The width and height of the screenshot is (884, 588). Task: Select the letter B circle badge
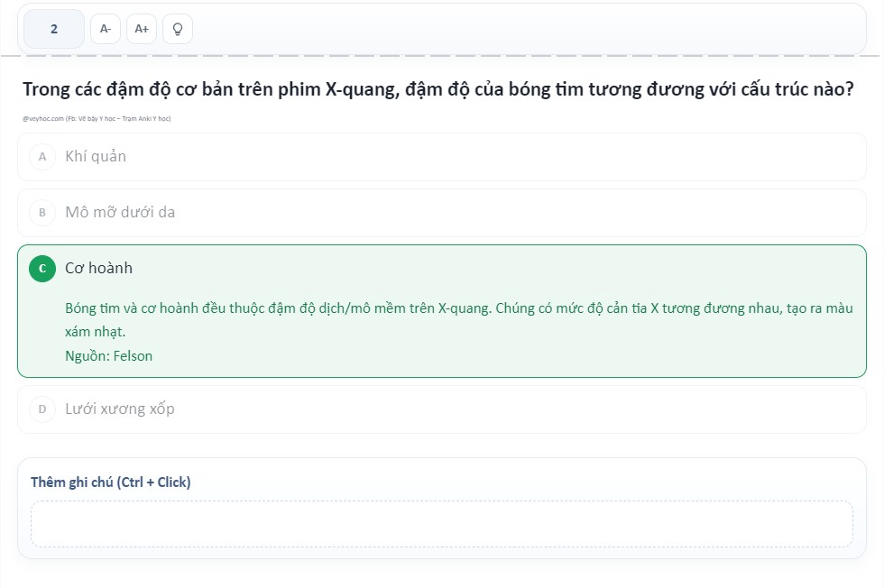pos(41,213)
